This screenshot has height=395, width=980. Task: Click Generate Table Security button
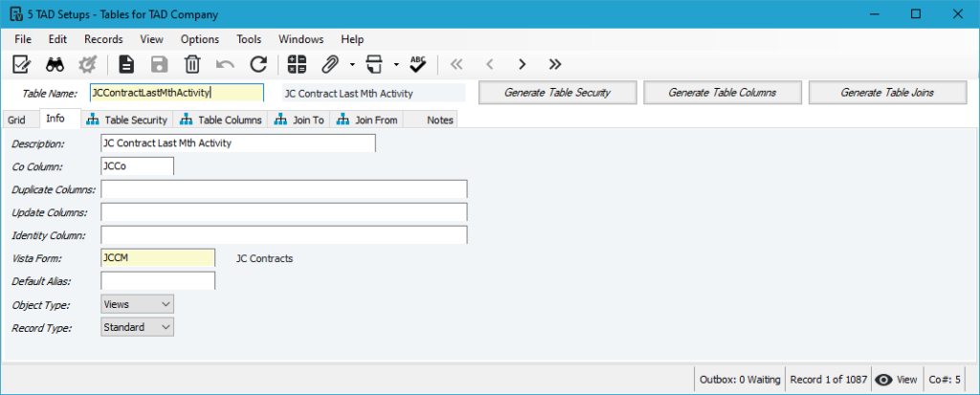[558, 93]
